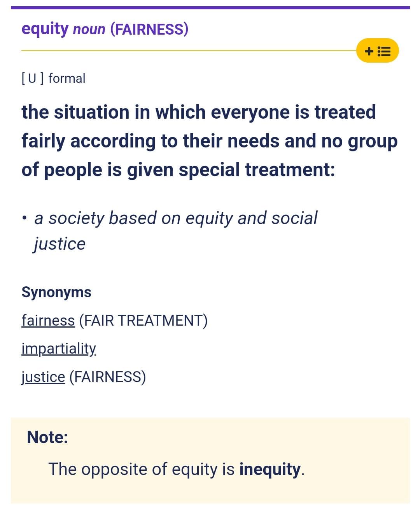420x505 pixels.
Task: Click the yellow add-to-word-list button
Action: click(377, 51)
